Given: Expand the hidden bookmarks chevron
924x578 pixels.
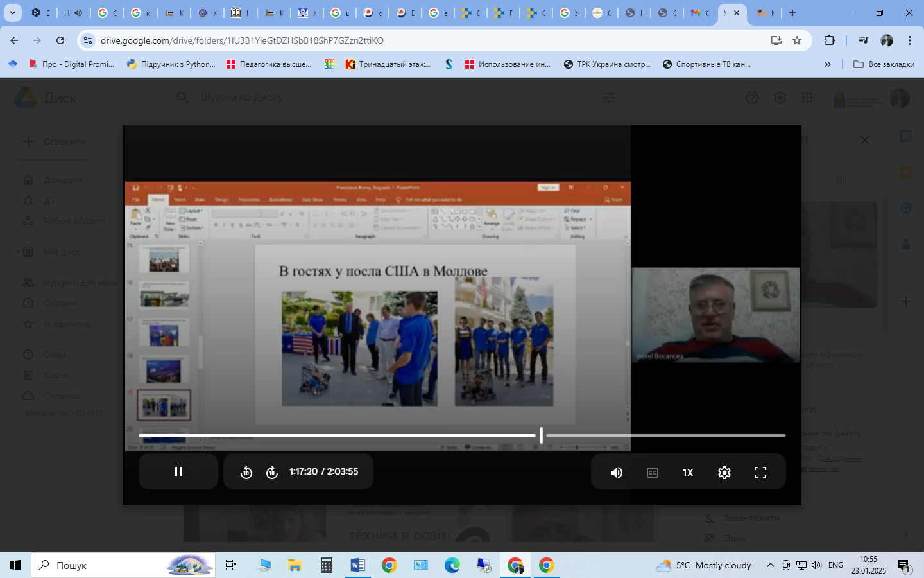Looking at the screenshot, I should [x=827, y=64].
